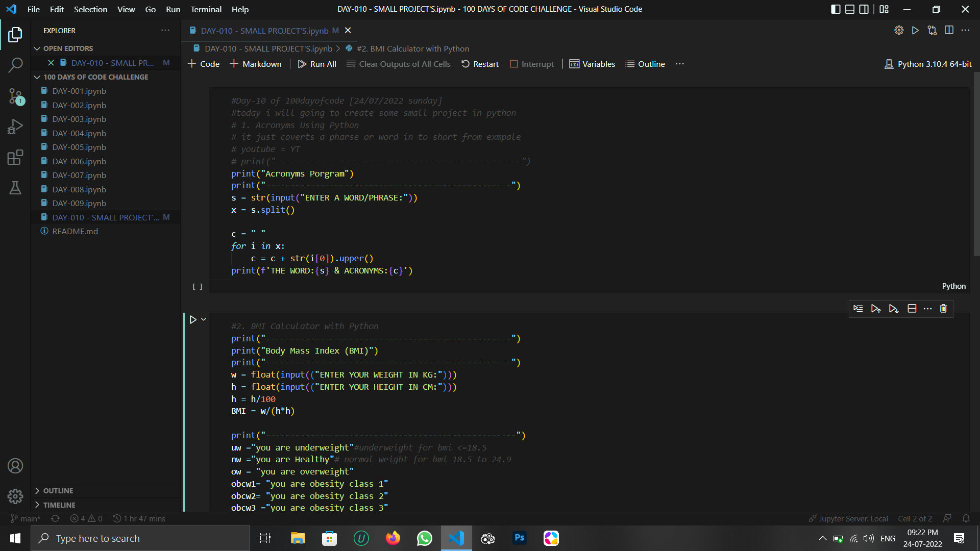Viewport: 980px width, 551px height.
Task: Run All notebook cells
Action: (316, 64)
